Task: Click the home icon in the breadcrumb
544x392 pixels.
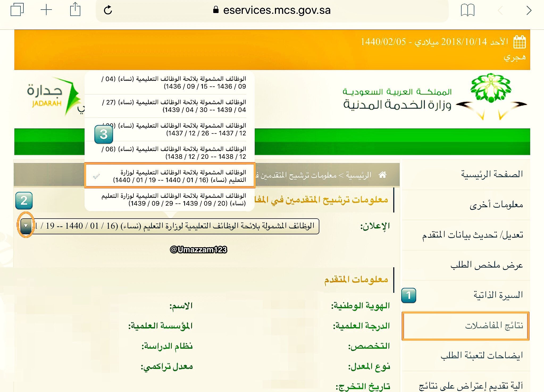Action: [382, 175]
